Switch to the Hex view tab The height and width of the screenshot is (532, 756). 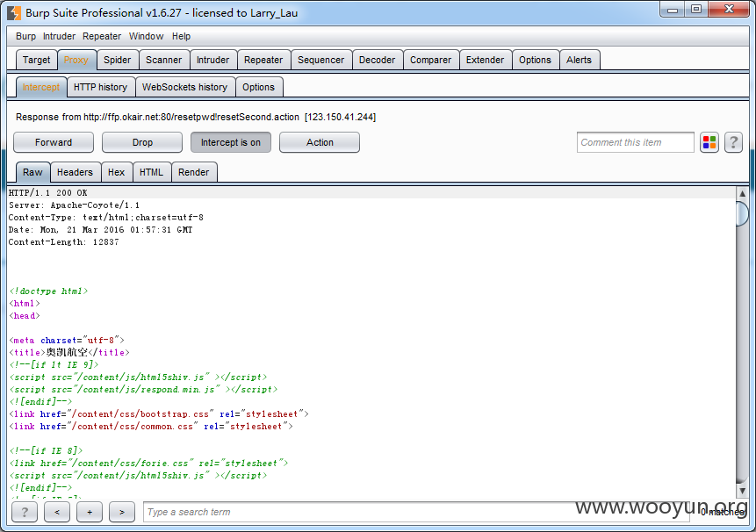click(116, 172)
